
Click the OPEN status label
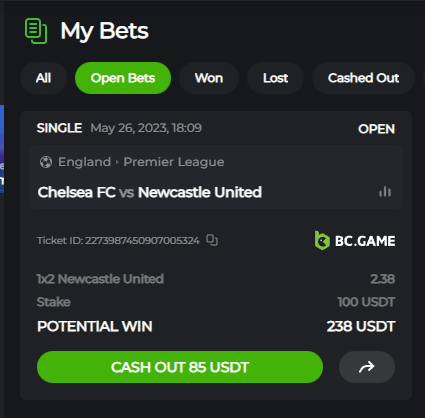[376, 129]
